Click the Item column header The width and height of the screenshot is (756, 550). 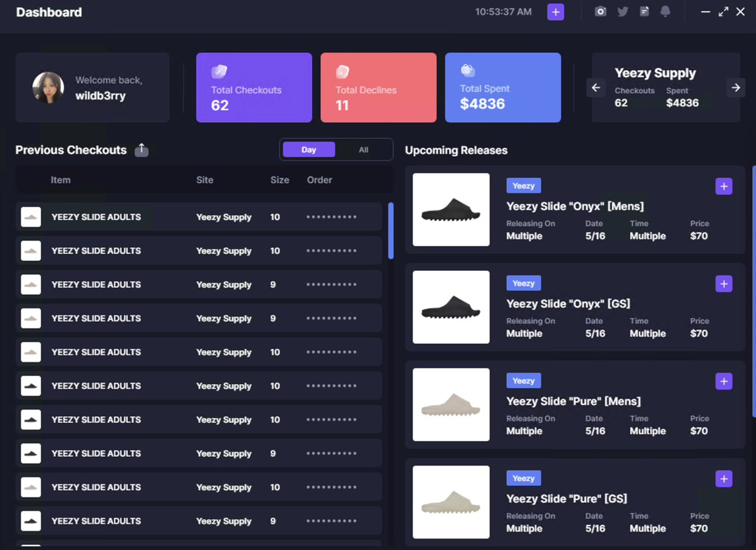coord(61,180)
